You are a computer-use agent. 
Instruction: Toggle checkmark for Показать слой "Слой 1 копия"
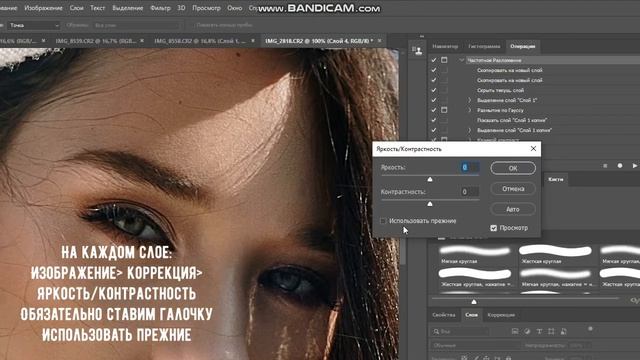[434, 120]
